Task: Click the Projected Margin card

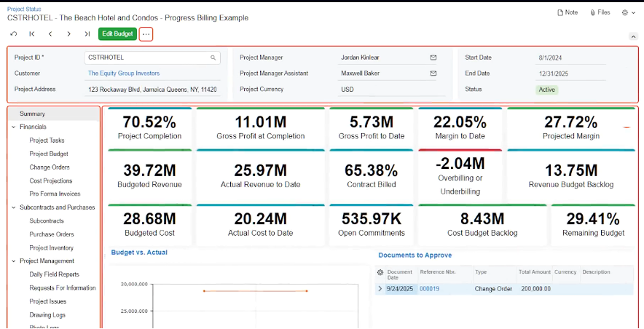Action: [x=571, y=127]
